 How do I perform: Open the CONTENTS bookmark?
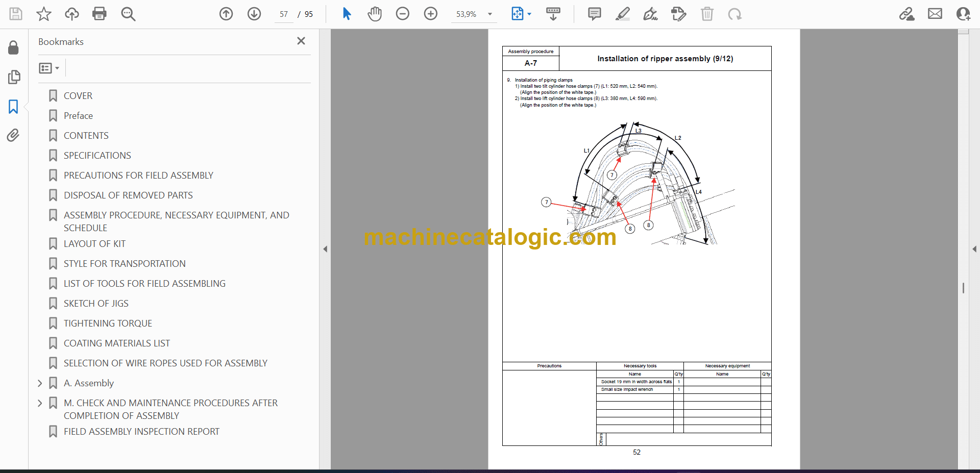tap(86, 136)
